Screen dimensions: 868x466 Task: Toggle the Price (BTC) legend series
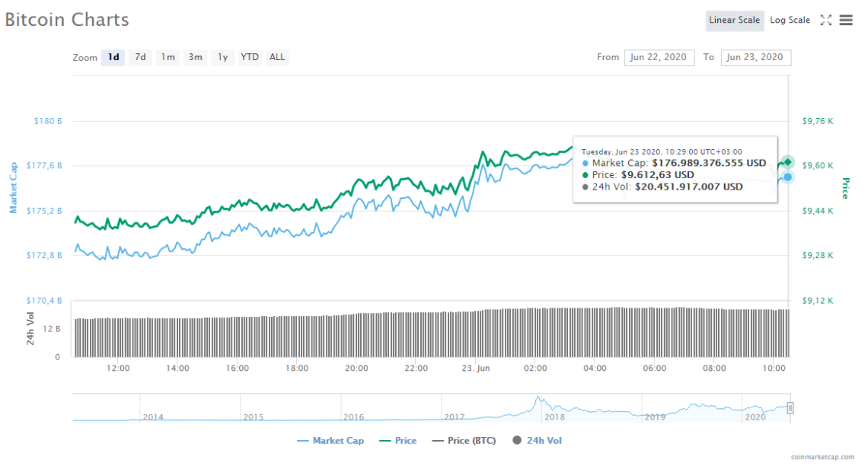tap(464, 441)
